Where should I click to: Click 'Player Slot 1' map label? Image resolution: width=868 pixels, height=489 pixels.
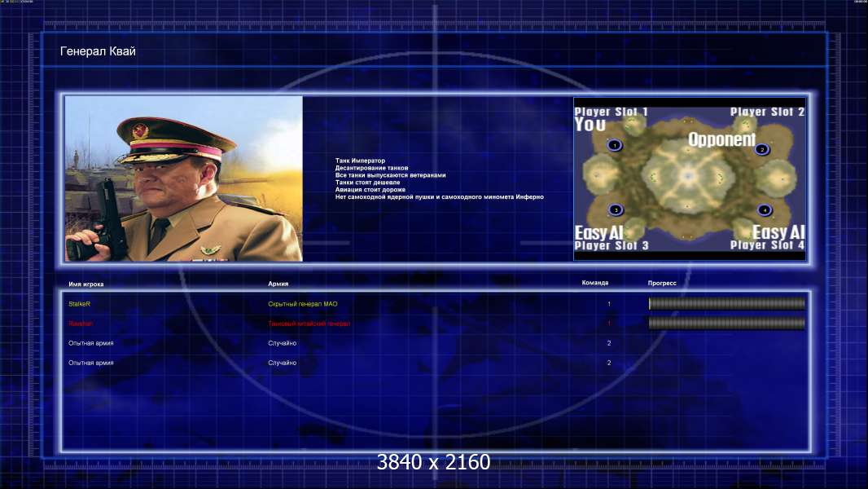coord(612,112)
